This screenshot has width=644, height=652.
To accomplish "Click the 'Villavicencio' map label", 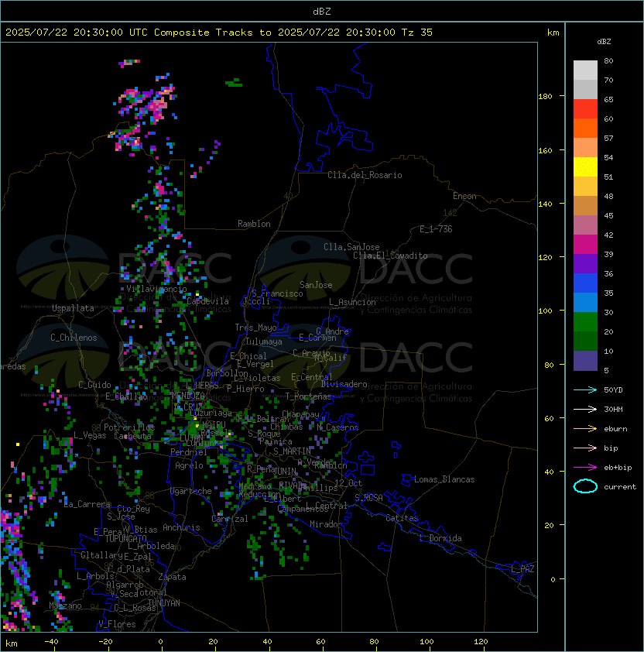I will tap(156, 289).
